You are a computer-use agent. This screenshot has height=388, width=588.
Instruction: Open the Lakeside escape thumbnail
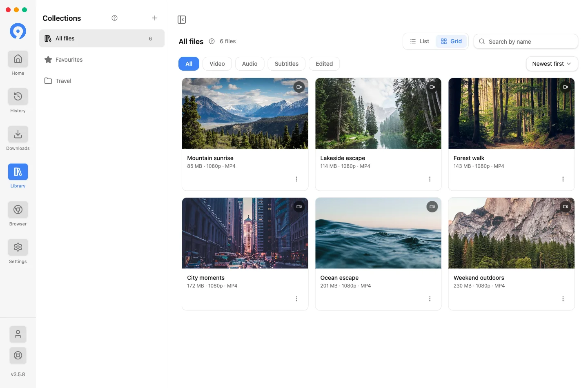point(378,114)
